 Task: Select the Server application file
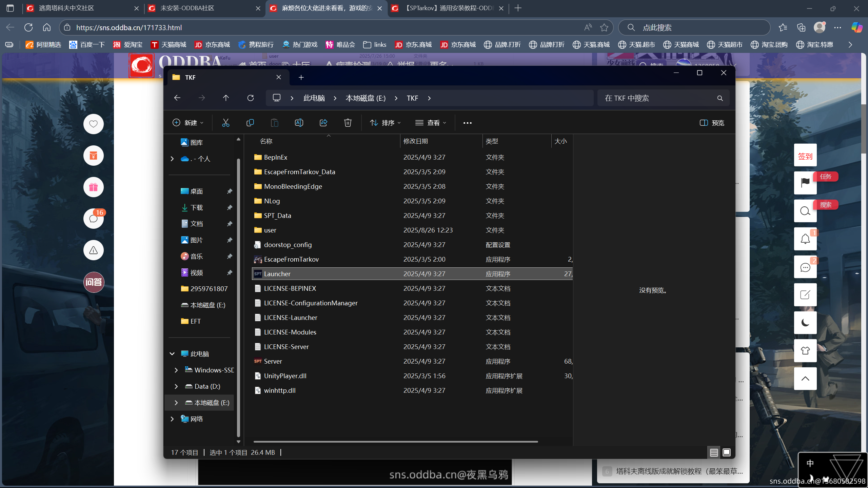click(x=412, y=361)
